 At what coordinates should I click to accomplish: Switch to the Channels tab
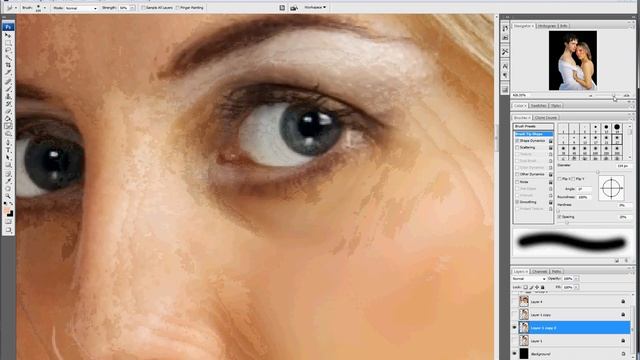(539, 271)
